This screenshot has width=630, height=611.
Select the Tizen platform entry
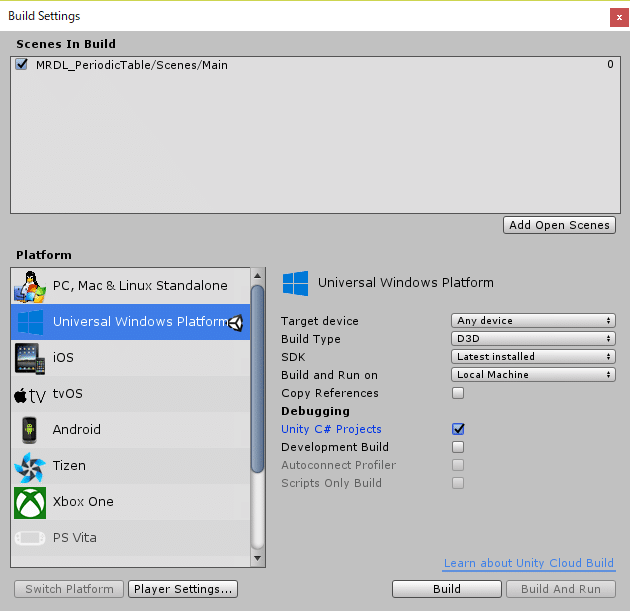click(131, 466)
